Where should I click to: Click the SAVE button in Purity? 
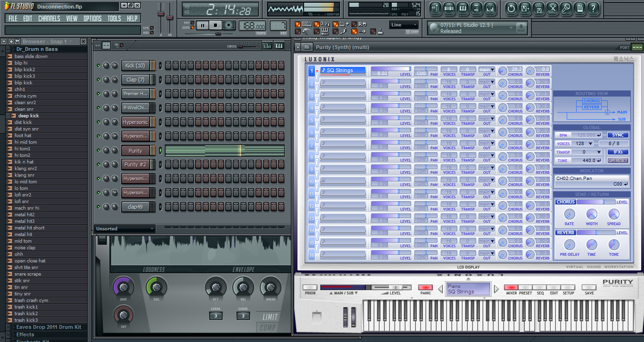tap(589, 287)
